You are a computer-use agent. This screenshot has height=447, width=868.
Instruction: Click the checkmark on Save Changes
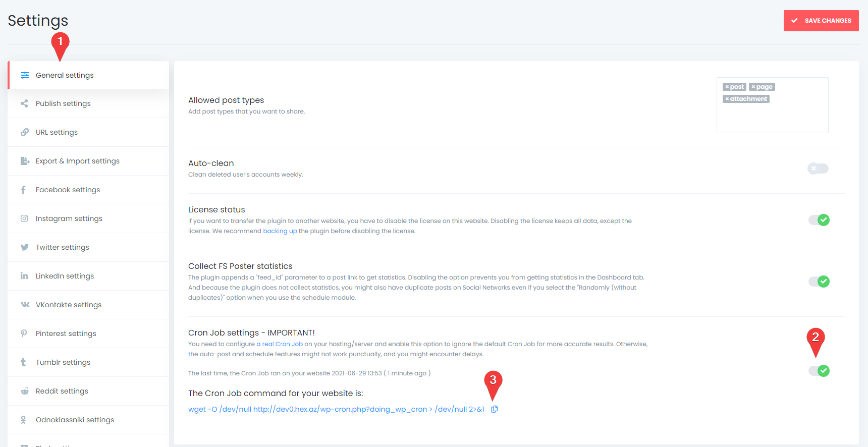point(794,21)
